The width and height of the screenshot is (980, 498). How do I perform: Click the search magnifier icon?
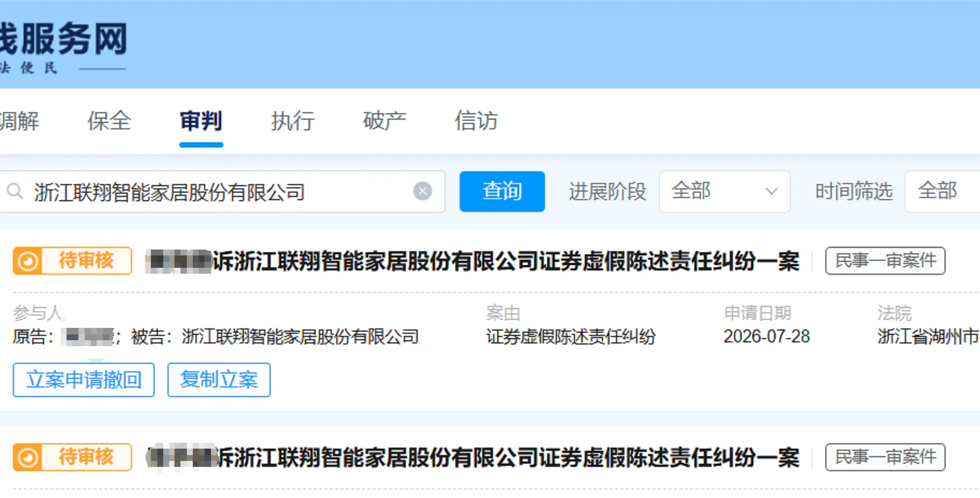click(x=14, y=192)
